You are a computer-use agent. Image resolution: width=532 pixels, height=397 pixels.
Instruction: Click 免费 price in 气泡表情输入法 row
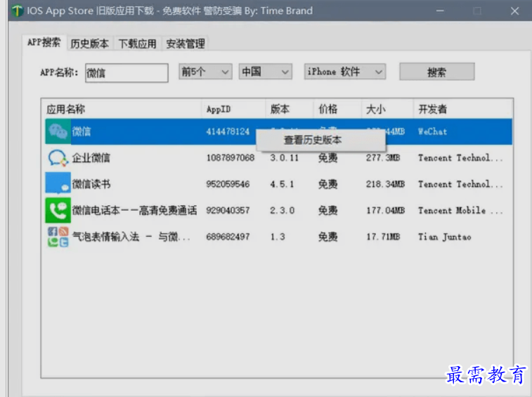click(327, 237)
